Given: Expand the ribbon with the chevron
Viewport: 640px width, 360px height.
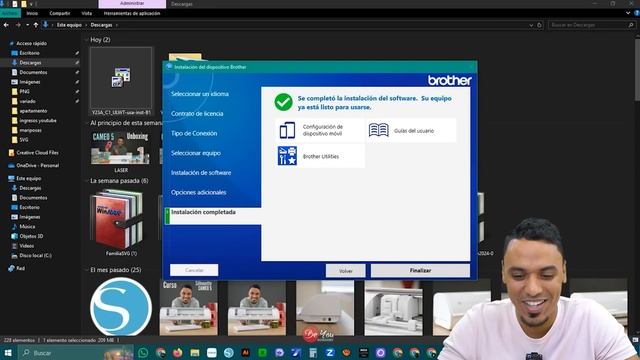Looking at the screenshot, I should tap(628, 13).
